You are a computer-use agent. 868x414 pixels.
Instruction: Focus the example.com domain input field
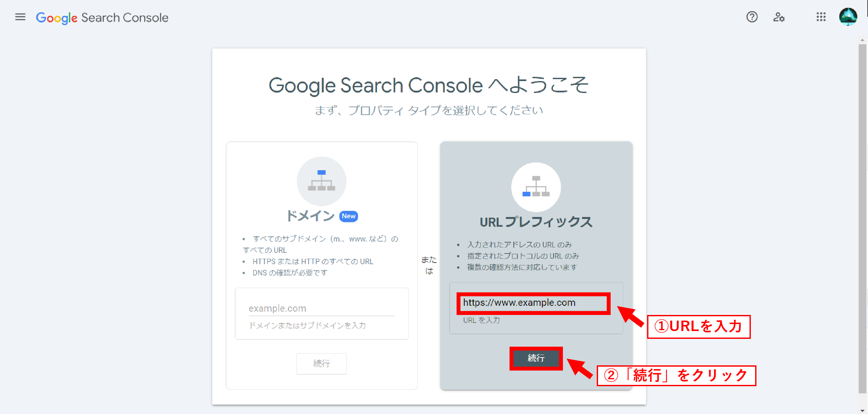(x=321, y=308)
